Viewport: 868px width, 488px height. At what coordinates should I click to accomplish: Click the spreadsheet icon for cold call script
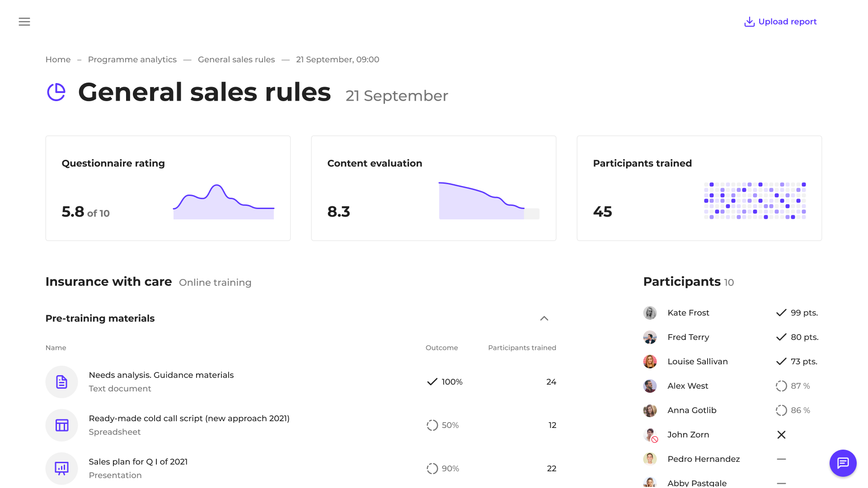pyautogui.click(x=62, y=425)
